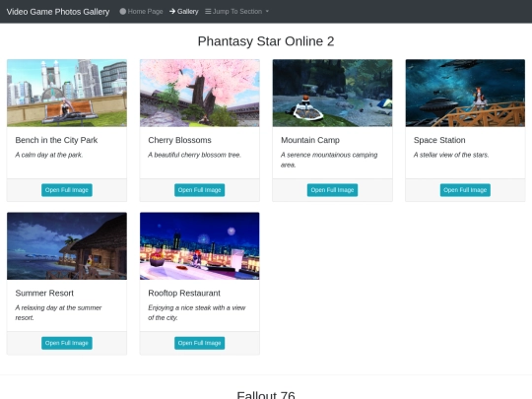Click the Cherry Blossoms card title
532x399 pixels.
(179, 140)
